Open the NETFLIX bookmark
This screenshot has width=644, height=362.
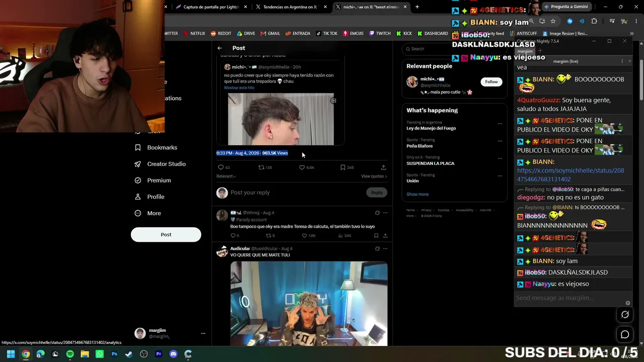pyautogui.click(x=194, y=34)
